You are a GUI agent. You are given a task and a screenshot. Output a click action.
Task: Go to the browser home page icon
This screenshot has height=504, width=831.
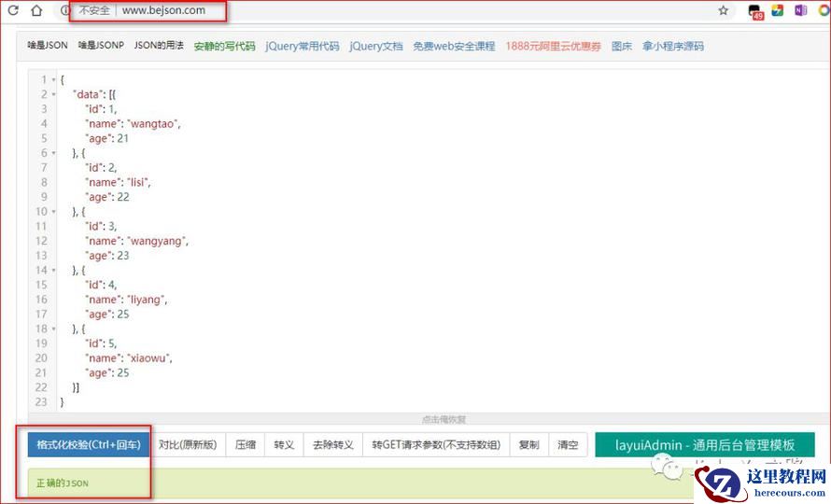[x=36, y=10]
